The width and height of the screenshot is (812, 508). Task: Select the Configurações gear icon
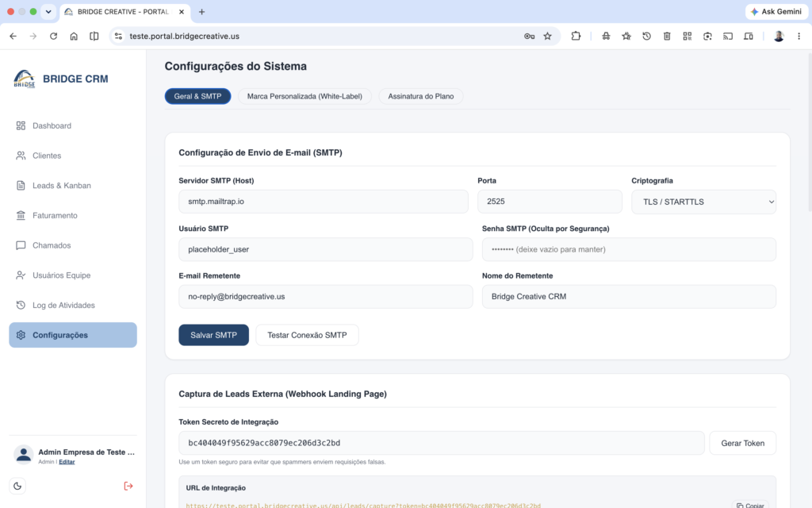click(x=21, y=335)
